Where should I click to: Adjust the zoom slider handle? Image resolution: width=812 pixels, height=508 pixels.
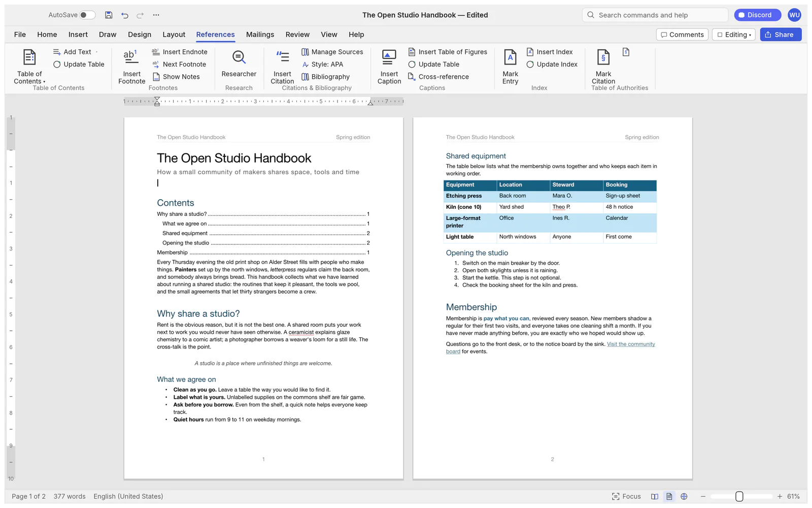point(739,496)
